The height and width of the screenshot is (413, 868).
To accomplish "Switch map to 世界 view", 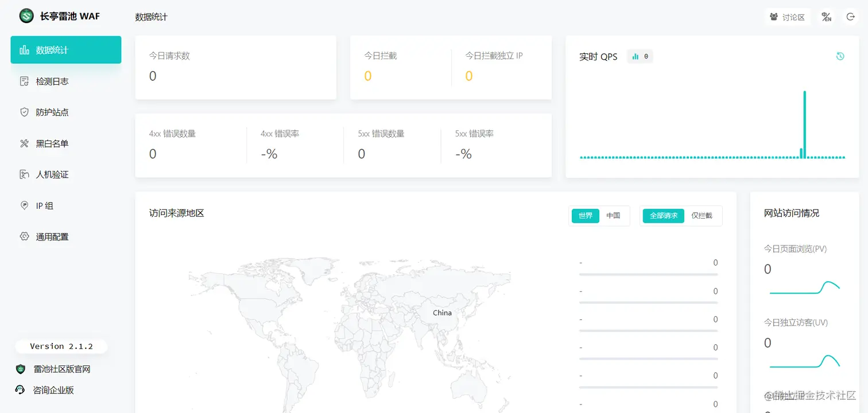I will click(x=586, y=216).
